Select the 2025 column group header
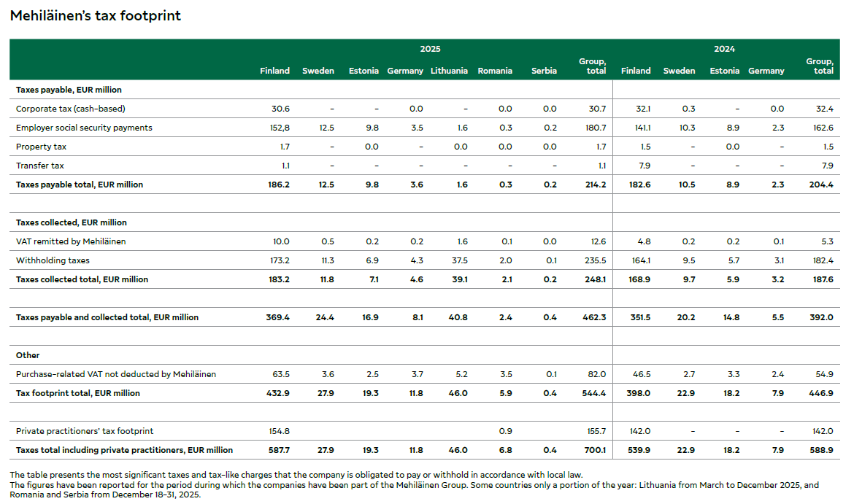The height and width of the screenshot is (504, 854). pyautogui.click(x=430, y=50)
